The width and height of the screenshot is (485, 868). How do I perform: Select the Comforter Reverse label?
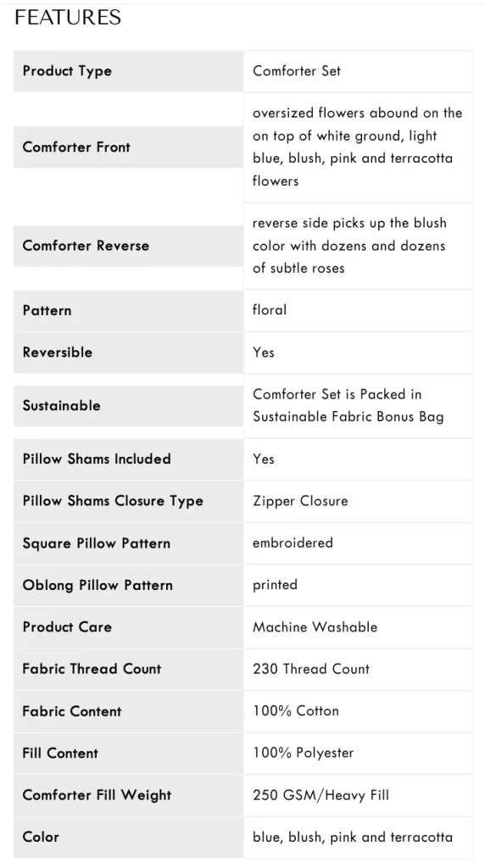pos(86,246)
